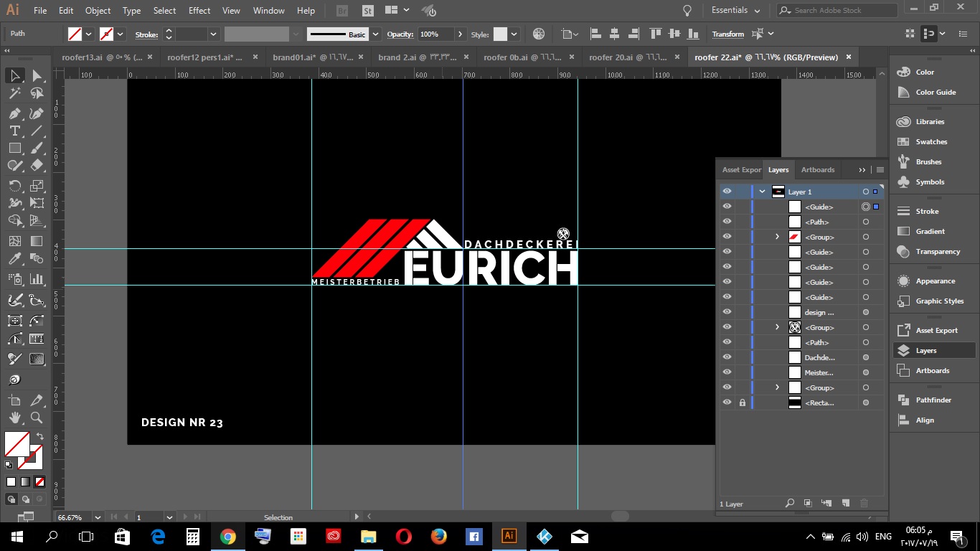
Task: Unlock the <Recta...> layer lock
Action: [742, 402]
